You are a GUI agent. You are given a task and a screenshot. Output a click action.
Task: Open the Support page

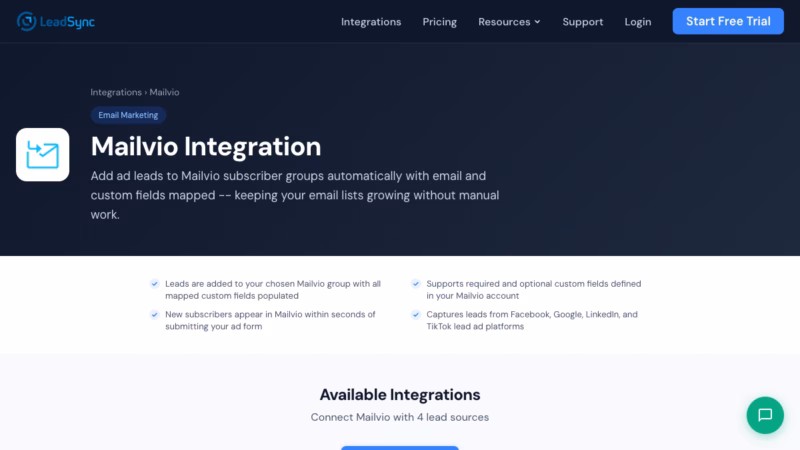click(x=582, y=22)
